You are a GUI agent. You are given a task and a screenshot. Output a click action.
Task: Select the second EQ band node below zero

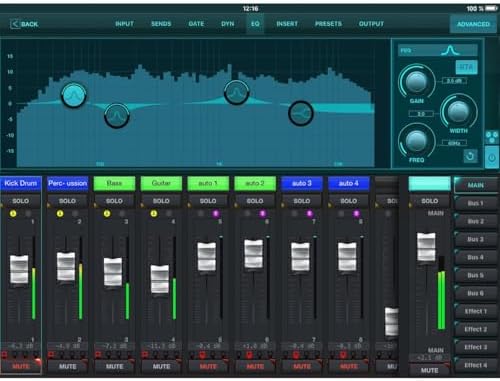point(117,115)
